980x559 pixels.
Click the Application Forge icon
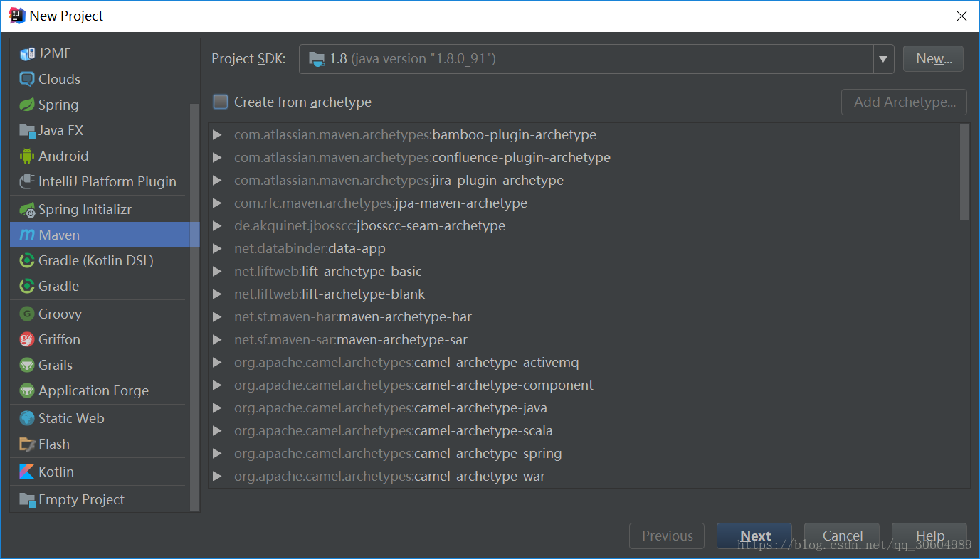[27, 391]
